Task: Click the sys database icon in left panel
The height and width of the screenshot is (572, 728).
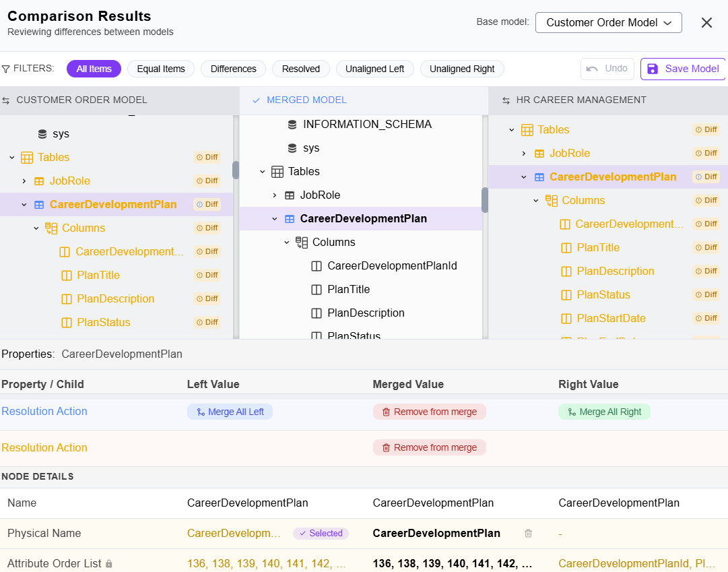Action: coord(42,134)
